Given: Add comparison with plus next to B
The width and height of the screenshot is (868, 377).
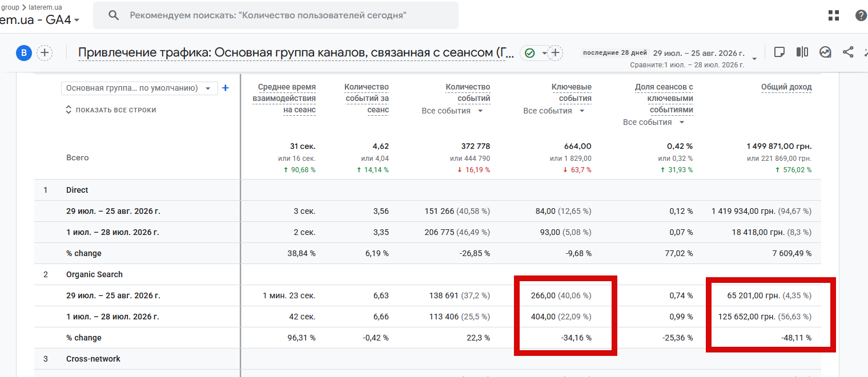Looking at the screenshot, I should (45, 53).
